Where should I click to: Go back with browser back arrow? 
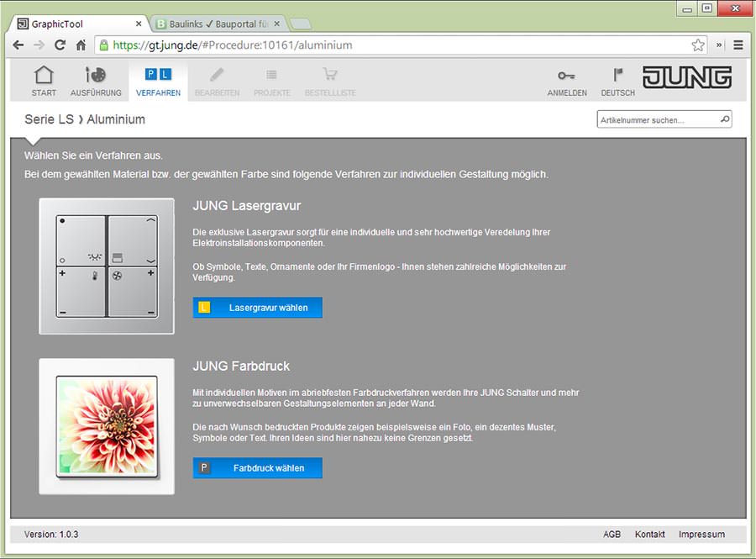click(18, 45)
